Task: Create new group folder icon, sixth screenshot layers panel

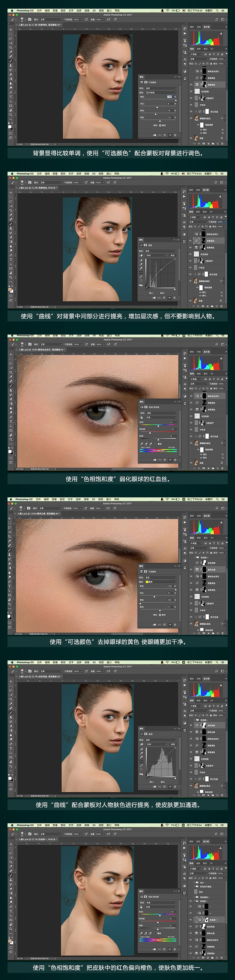Action: click(212, 957)
